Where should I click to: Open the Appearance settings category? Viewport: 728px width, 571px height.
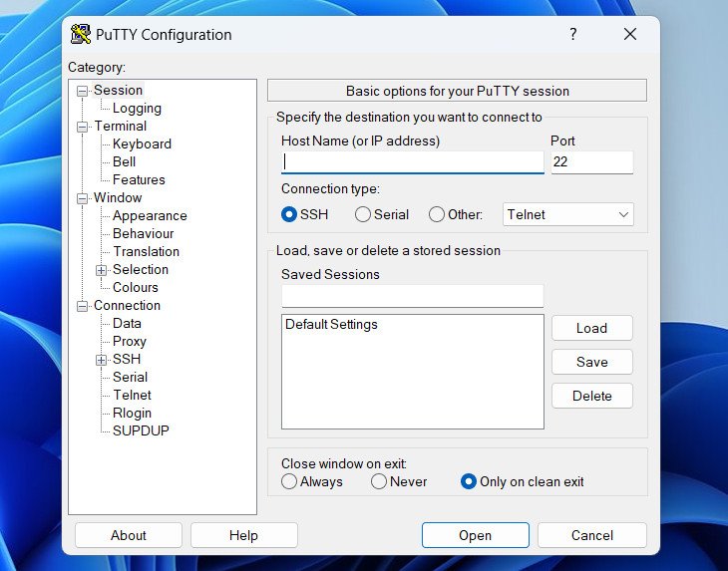click(150, 215)
